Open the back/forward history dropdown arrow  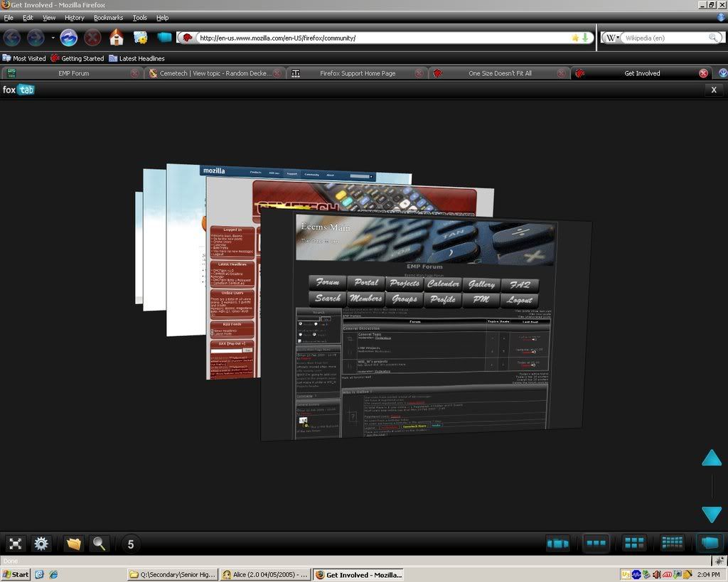pyautogui.click(x=53, y=38)
